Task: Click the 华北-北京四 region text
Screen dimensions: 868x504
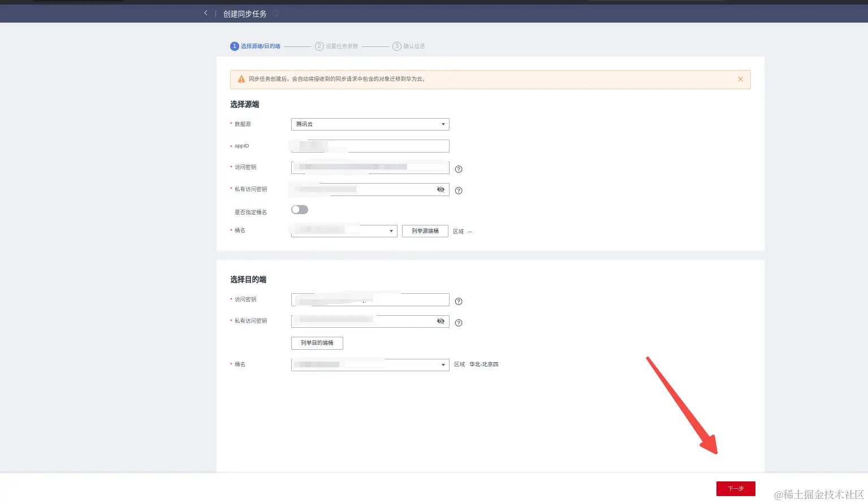Action: tap(484, 364)
